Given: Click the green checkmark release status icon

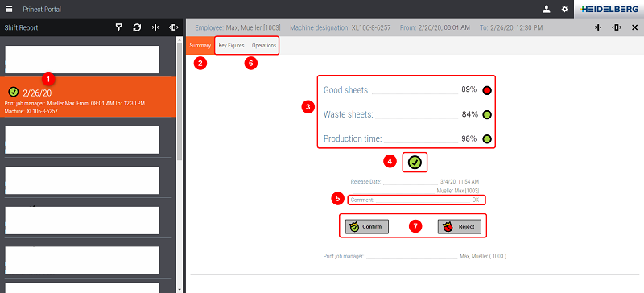Looking at the screenshot, I should 415,163.
